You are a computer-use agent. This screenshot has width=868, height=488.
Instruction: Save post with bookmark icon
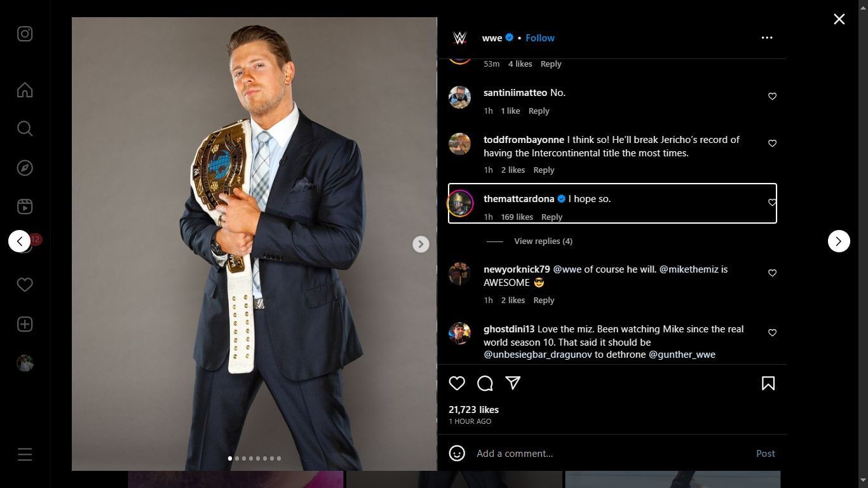pos(768,383)
